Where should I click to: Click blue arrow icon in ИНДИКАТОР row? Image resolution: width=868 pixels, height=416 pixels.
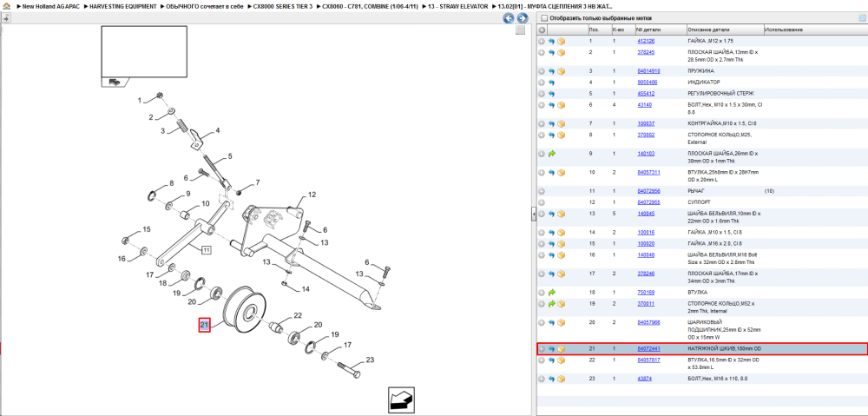[x=551, y=82]
